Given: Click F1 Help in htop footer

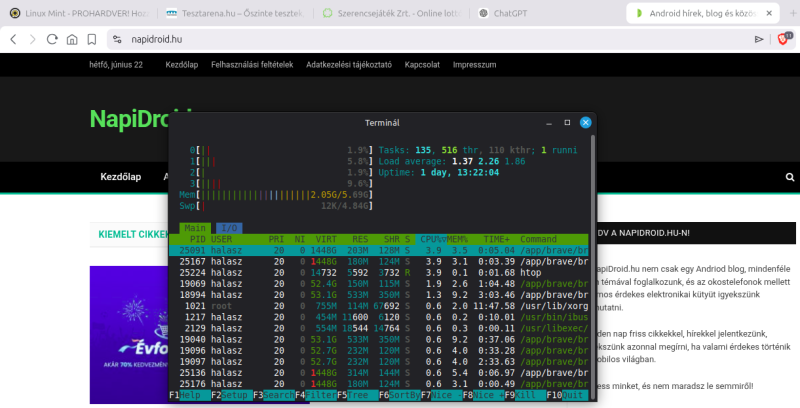Looking at the screenshot, I should 190,395.
